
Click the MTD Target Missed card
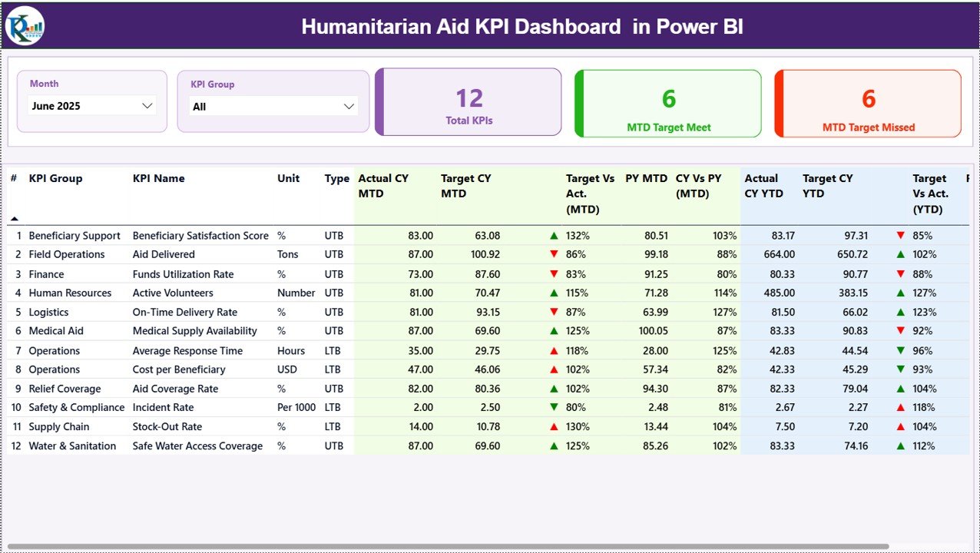pos(867,104)
